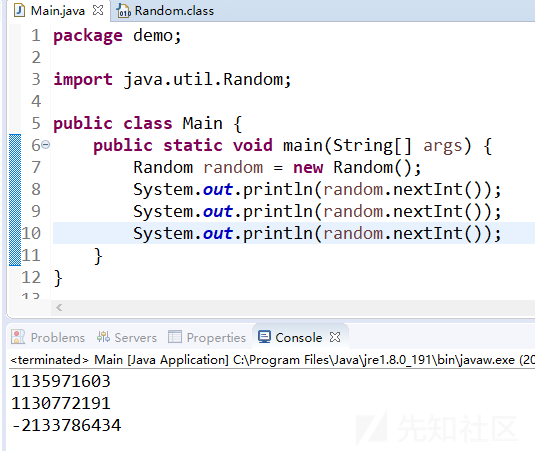Close the Console view
The image size is (535, 451).
[x=335, y=337]
